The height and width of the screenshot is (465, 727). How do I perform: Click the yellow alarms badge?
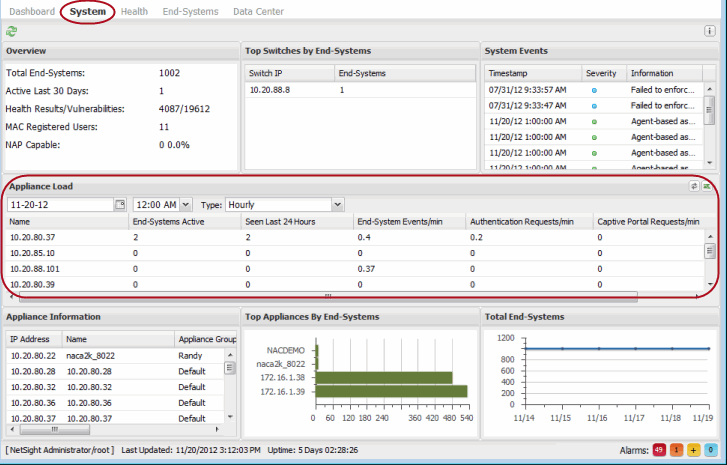pos(692,451)
